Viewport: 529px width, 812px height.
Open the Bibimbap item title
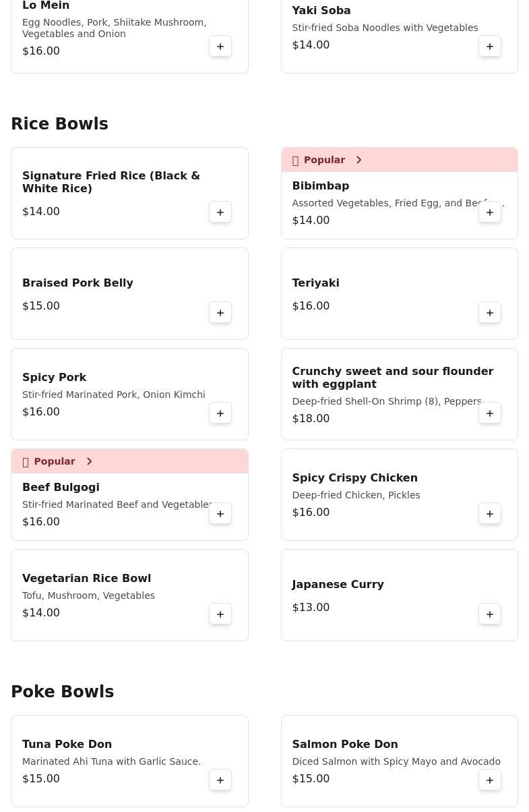pyautogui.click(x=320, y=186)
